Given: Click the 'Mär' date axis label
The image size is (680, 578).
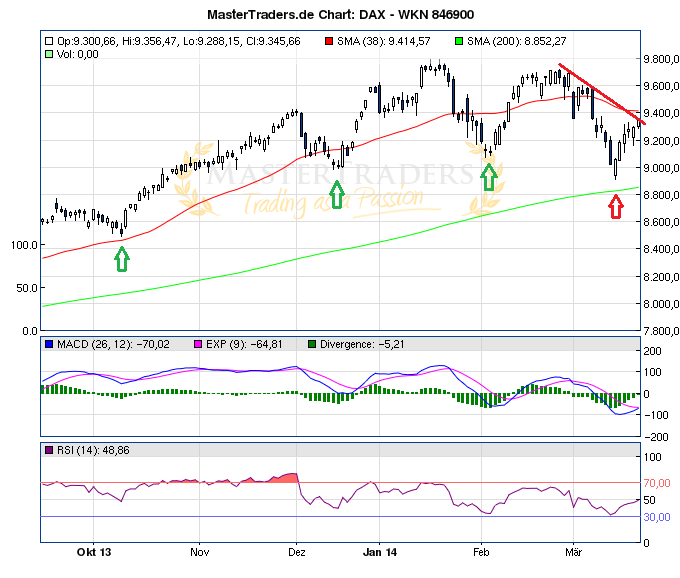Looking at the screenshot, I should (x=573, y=552).
